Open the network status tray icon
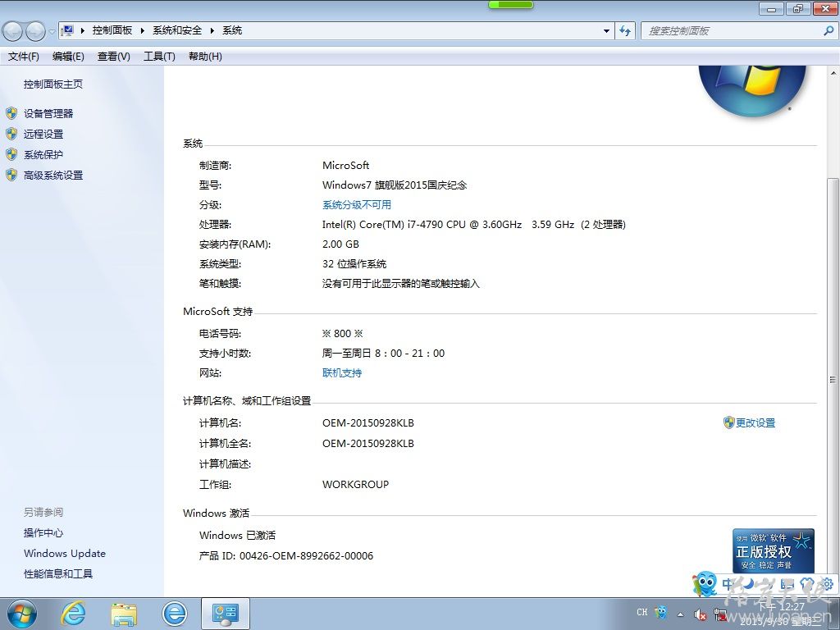The width and height of the screenshot is (840, 630). click(x=720, y=614)
